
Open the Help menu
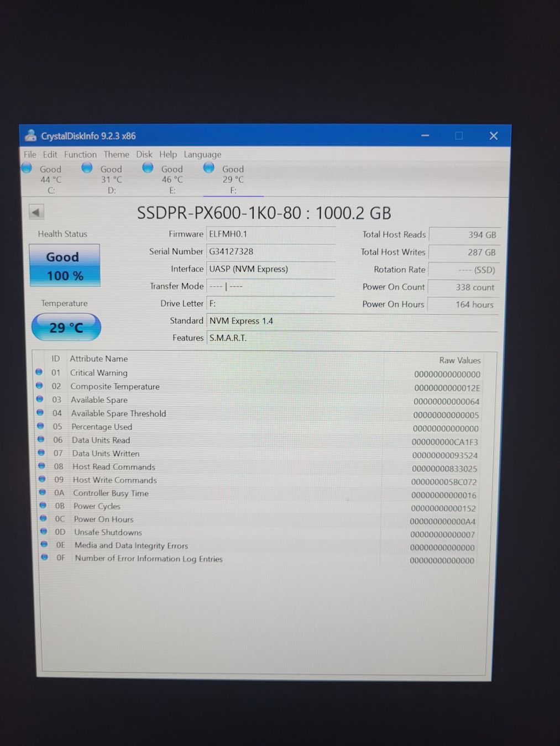(168, 155)
